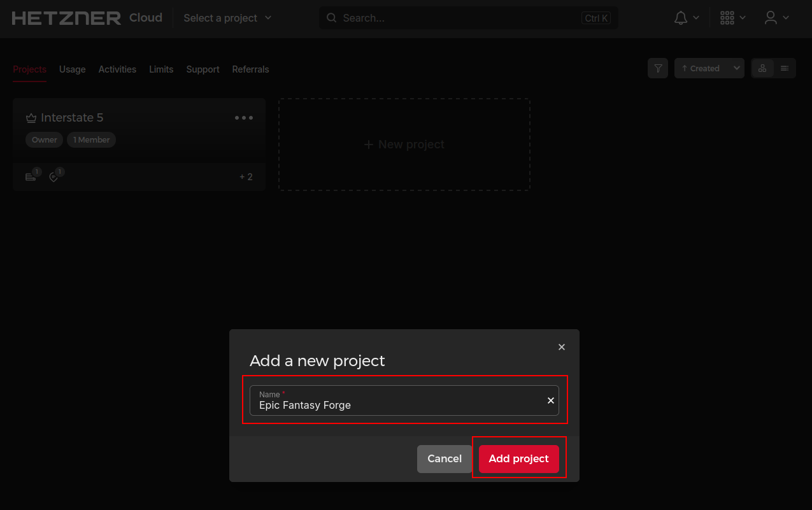The height and width of the screenshot is (510, 812).
Task: Click the servers icon on Interstate 5
Action: click(x=31, y=176)
